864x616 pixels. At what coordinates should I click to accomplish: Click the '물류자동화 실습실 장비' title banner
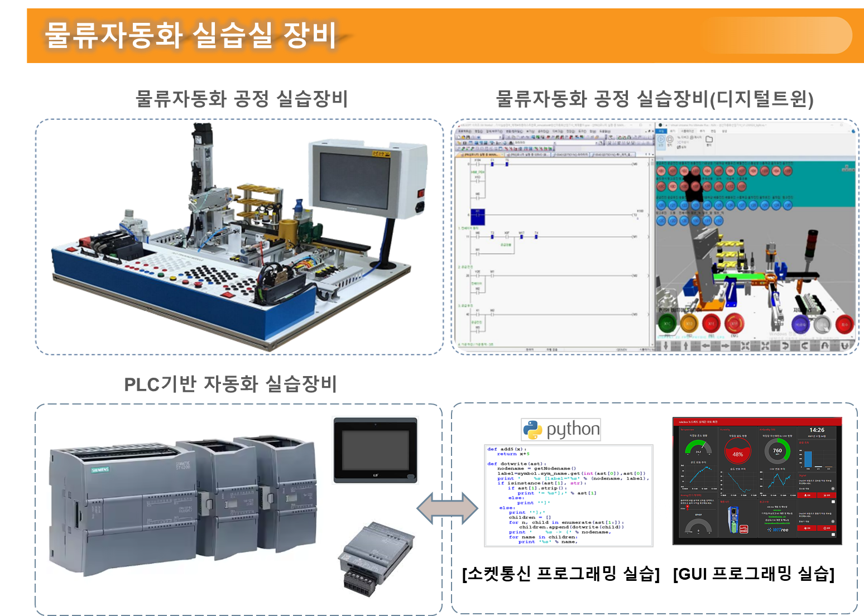coord(445,35)
